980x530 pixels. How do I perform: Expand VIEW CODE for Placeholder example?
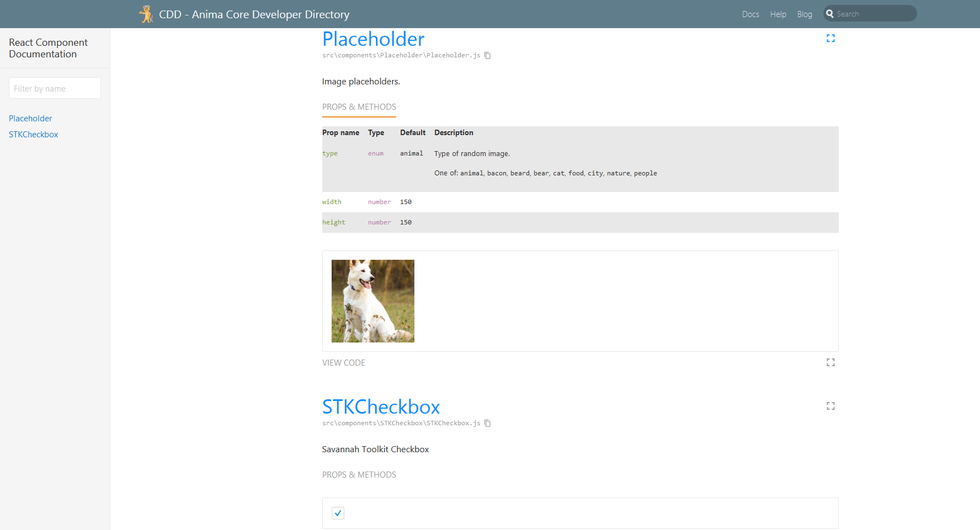(344, 363)
